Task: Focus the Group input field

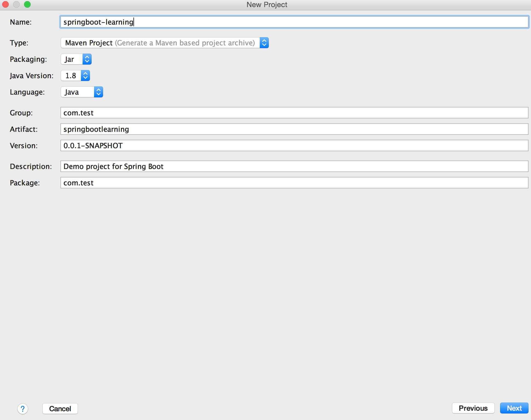Action: pyautogui.click(x=294, y=113)
